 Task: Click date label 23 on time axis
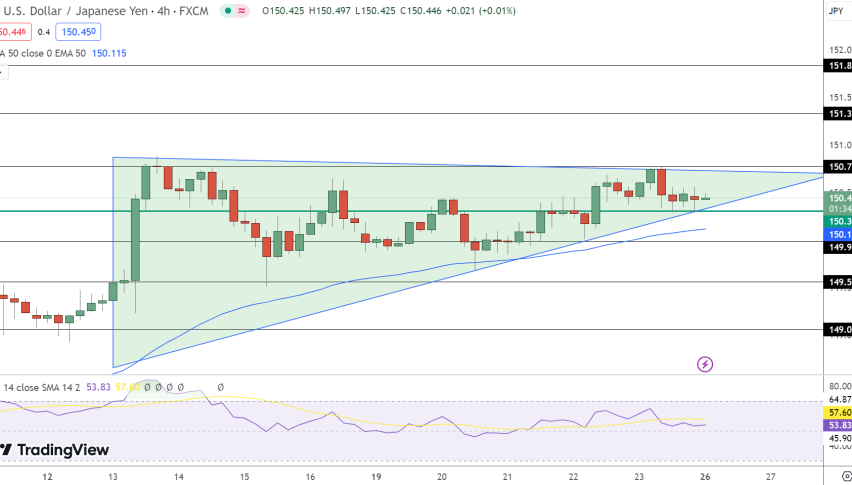tap(639, 477)
